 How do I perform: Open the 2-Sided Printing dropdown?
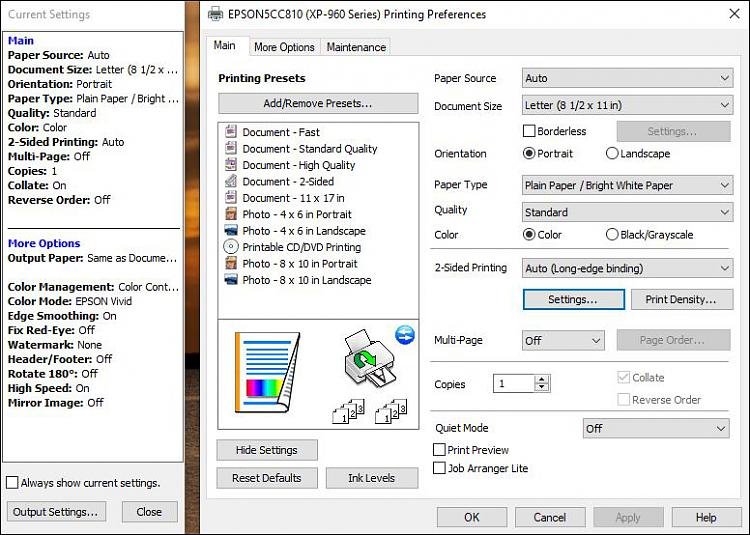click(627, 268)
